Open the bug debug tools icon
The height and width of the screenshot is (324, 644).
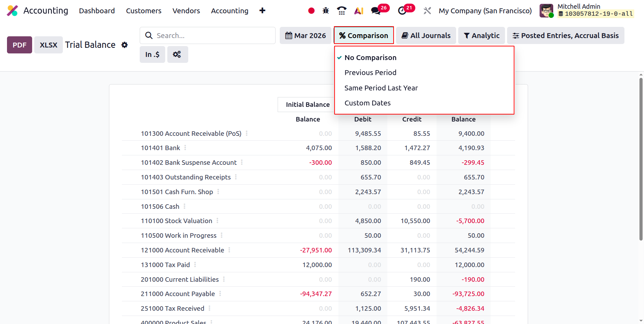pos(326,11)
